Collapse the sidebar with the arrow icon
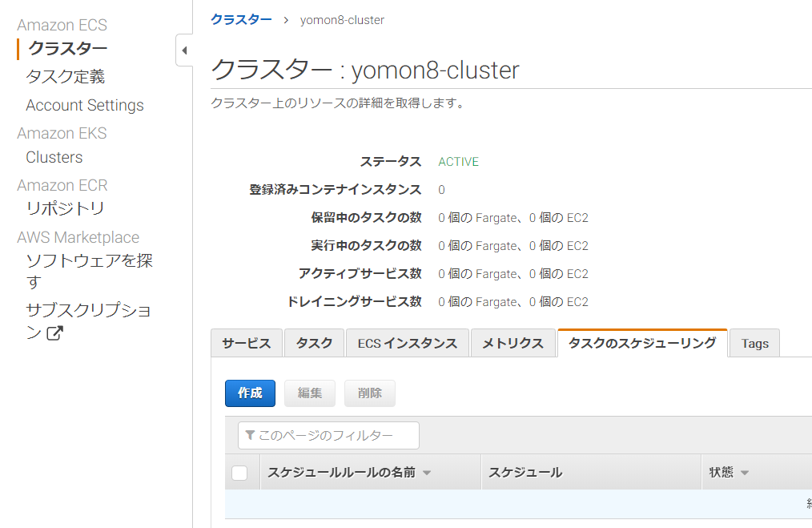Screen dimensions: 812x528 [x=184, y=50]
